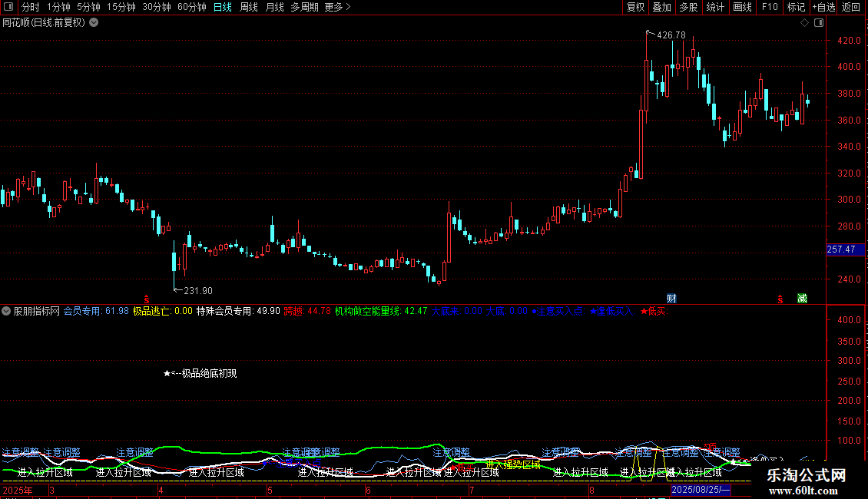This screenshot has width=868, height=499.
Task: Click the 极品逃亡 indicator label
Action: coord(162,312)
